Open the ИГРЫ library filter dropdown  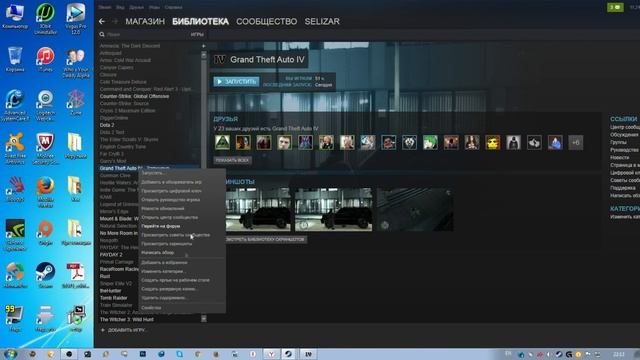pos(197,35)
